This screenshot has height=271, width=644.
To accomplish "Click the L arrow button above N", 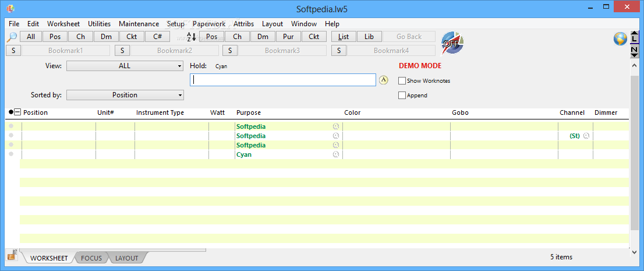I will [634, 37].
